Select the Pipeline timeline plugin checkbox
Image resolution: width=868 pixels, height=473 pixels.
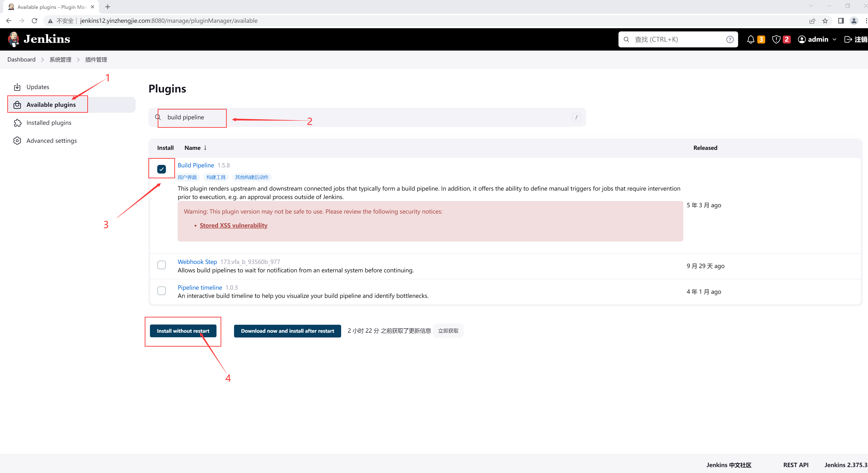(x=161, y=291)
